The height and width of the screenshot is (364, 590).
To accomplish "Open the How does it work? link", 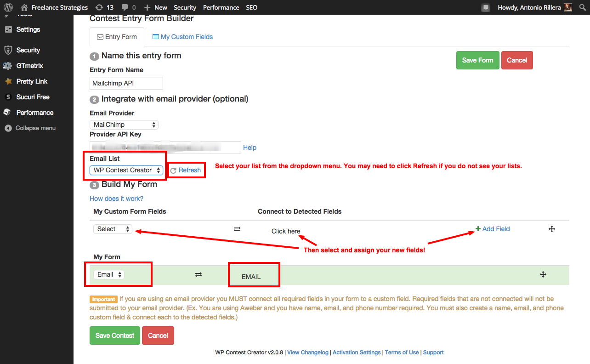I will 116,199.
